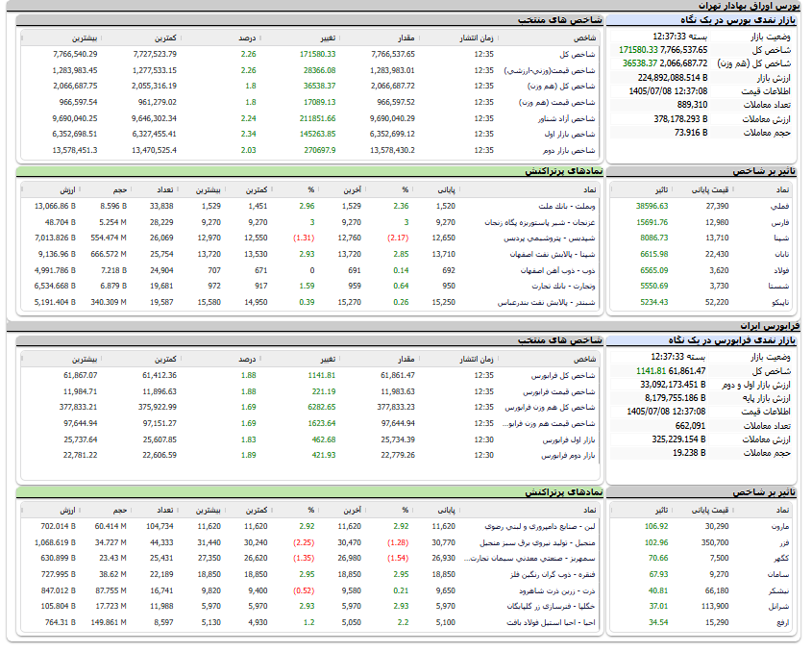The image size is (812, 652).
Task: Sort Farabourse most-active table by آخرین column
Action: tap(352, 511)
